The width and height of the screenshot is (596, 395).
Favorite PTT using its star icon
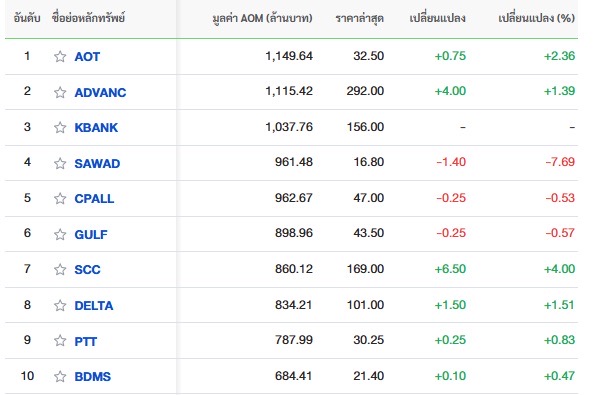tap(60, 341)
